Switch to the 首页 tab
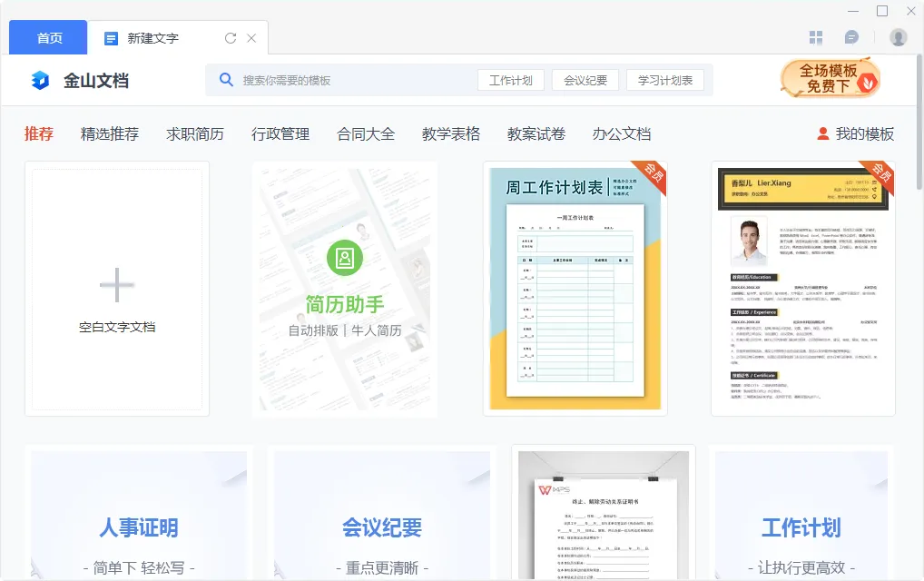The width and height of the screenshot is (924, 581). [x=49, y=38]
